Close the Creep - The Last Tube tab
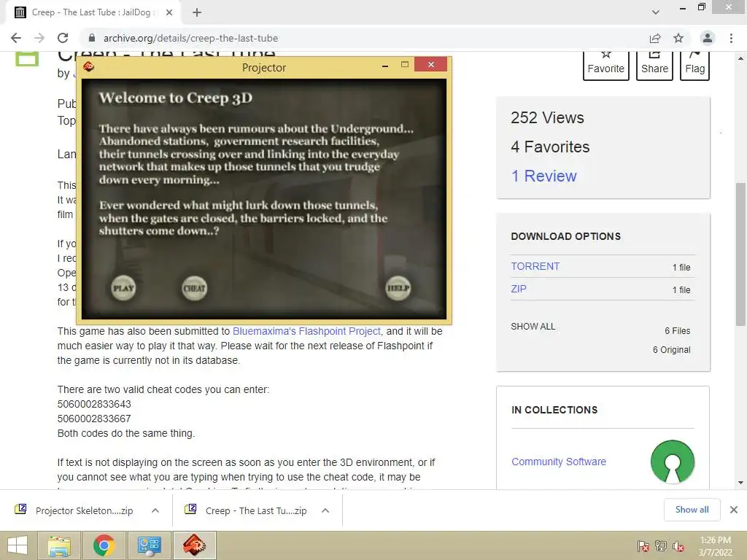Image resolution: width=747 pixels, height=560 pixels. click(169, 12)
